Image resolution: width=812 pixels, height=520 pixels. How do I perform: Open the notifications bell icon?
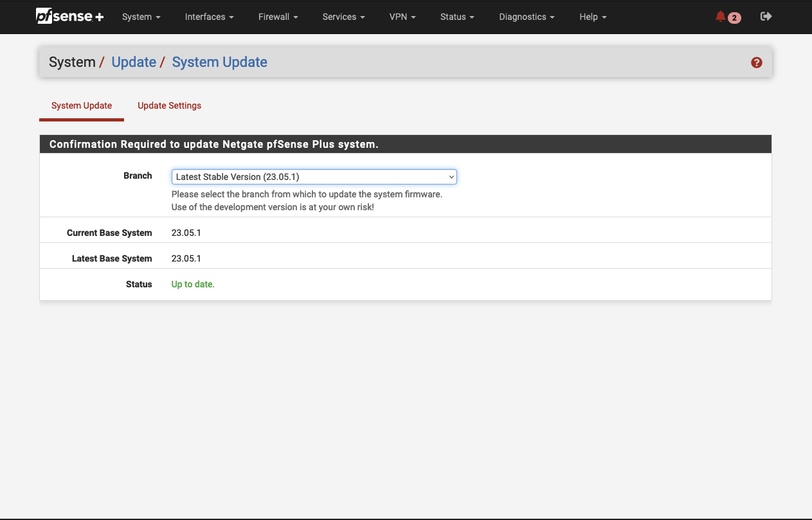tap(720, 16)
